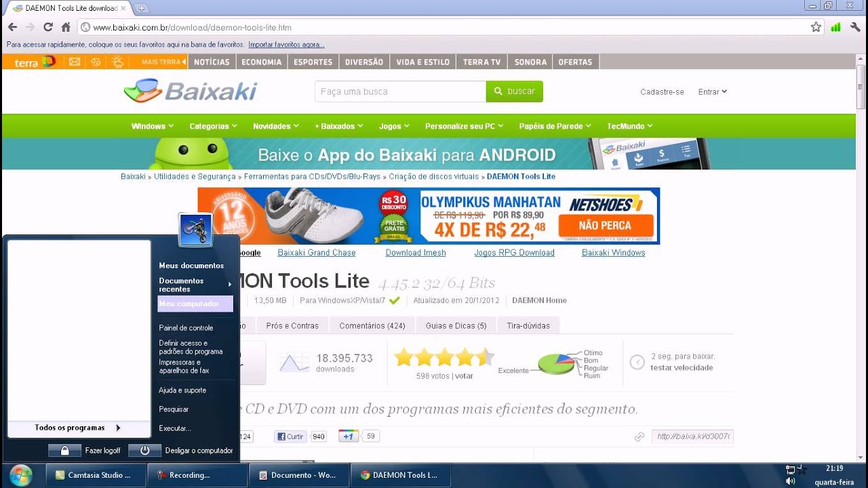Screen dimensions: 868x488
Task: Click the votar link under stars
Action: pyautogui.click(x=464, y=375)
